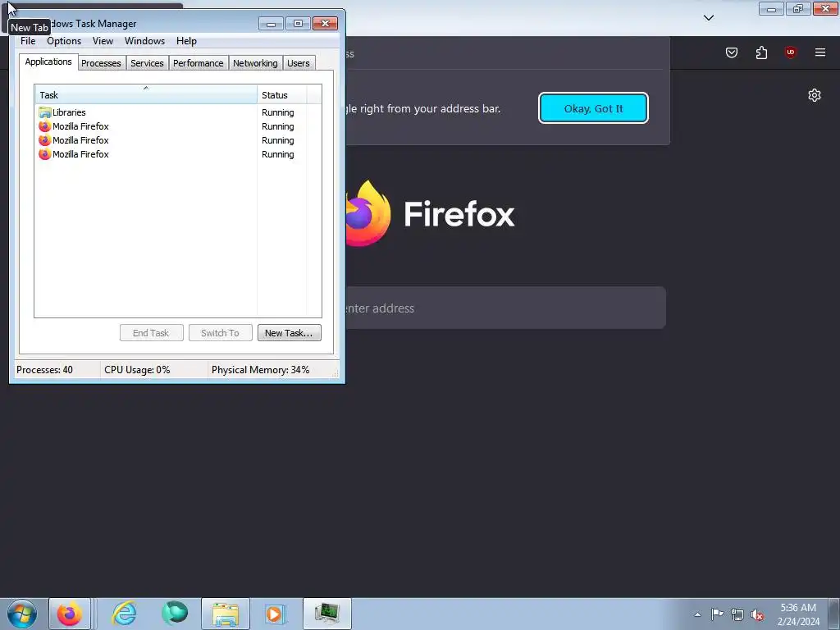Click the Task Manager taskbar icon
840x630 pixels.
[x=327, y=614]
